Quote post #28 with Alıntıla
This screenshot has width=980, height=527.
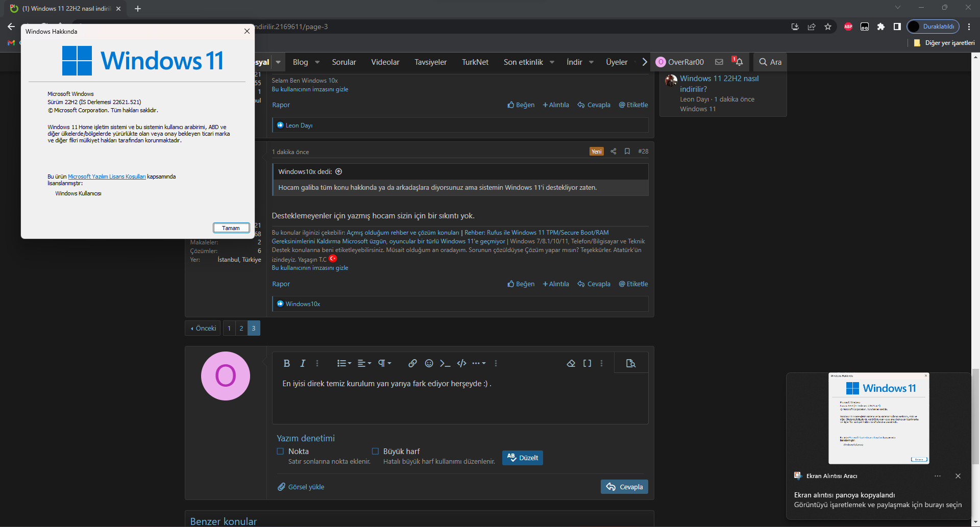tap(555, 284)
